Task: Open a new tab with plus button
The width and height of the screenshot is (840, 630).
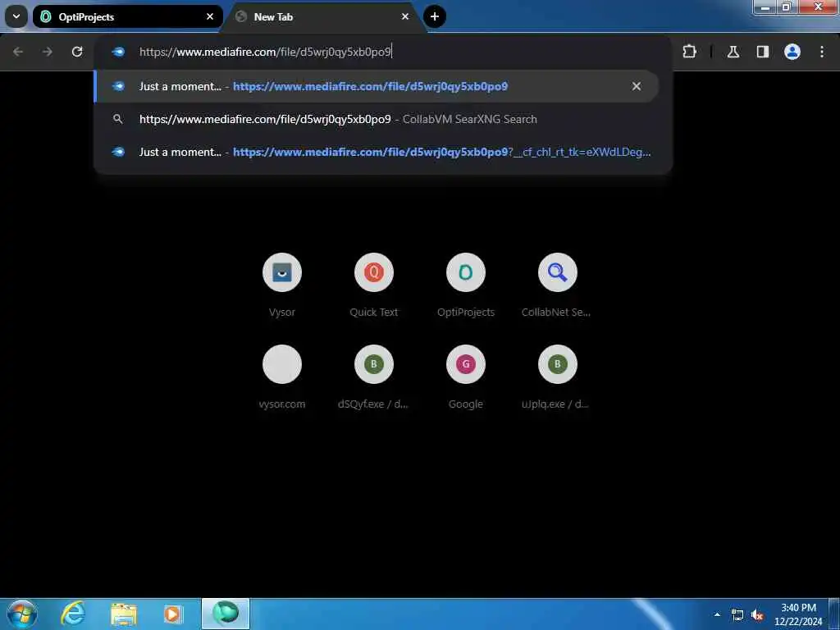Action: coord(435,16)
